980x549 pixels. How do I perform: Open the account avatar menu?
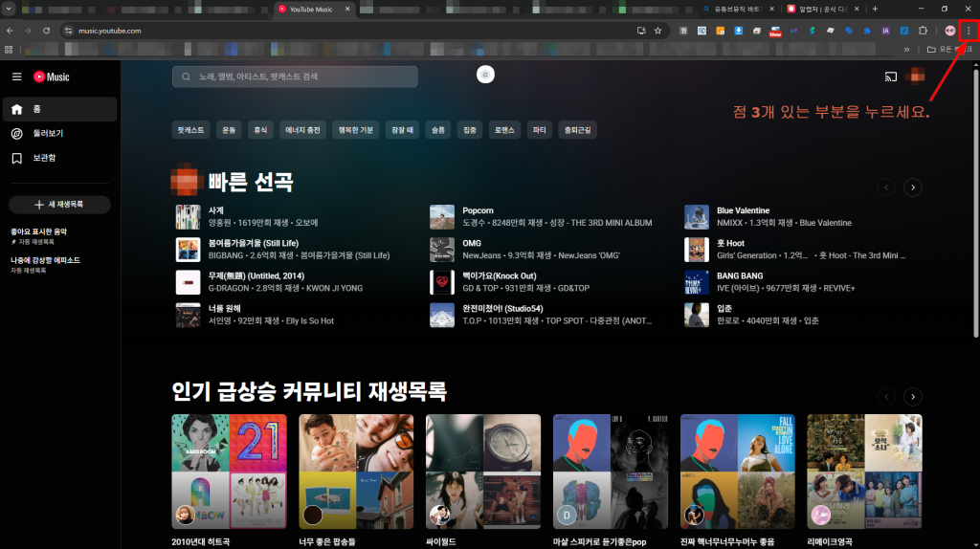pos(917,77)
